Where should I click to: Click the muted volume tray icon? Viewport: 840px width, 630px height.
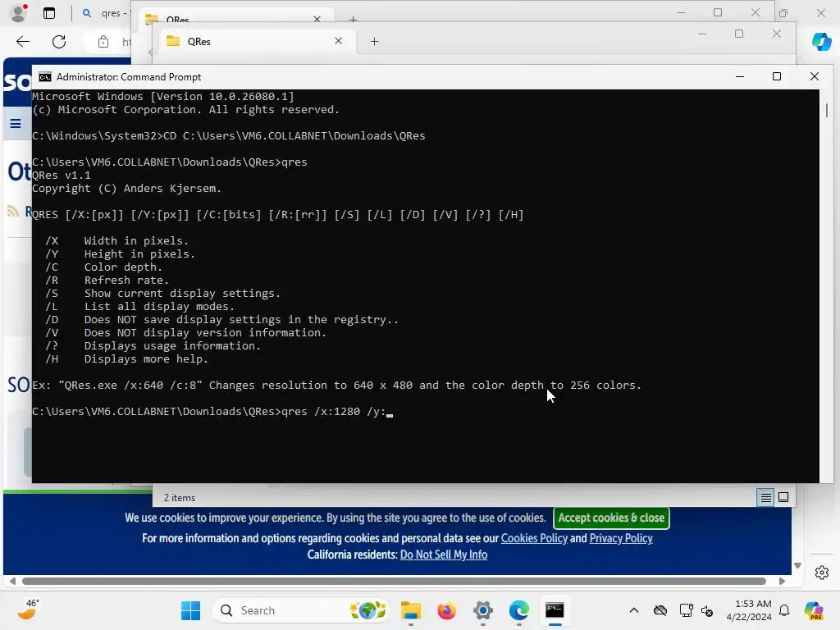[x=707, y=610]
